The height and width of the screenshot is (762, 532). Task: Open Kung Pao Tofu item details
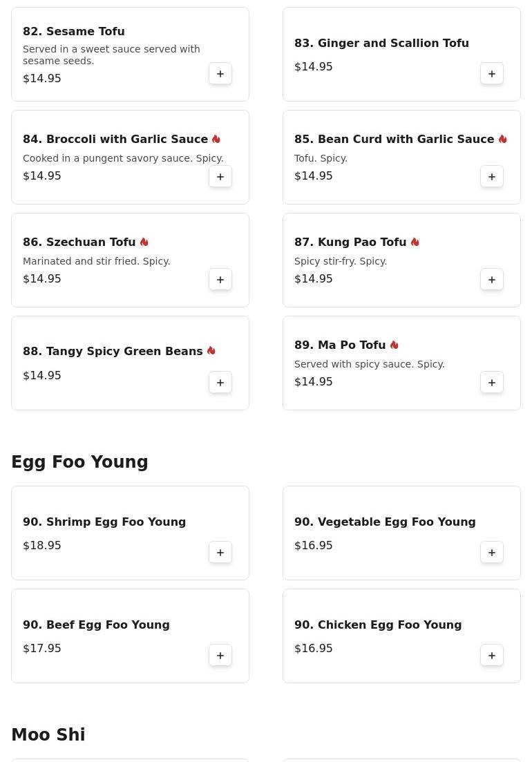(x=350, y=242)
